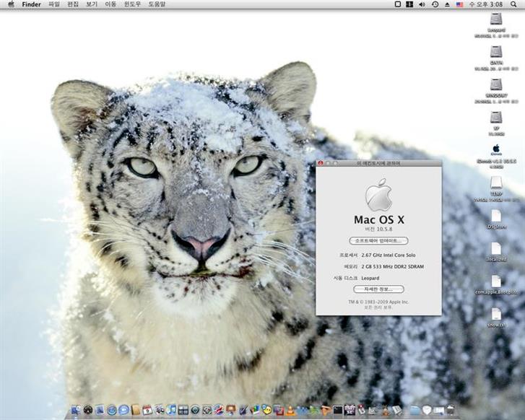Open the 이동 menu

pyautogui.click(x=110, y=4)
